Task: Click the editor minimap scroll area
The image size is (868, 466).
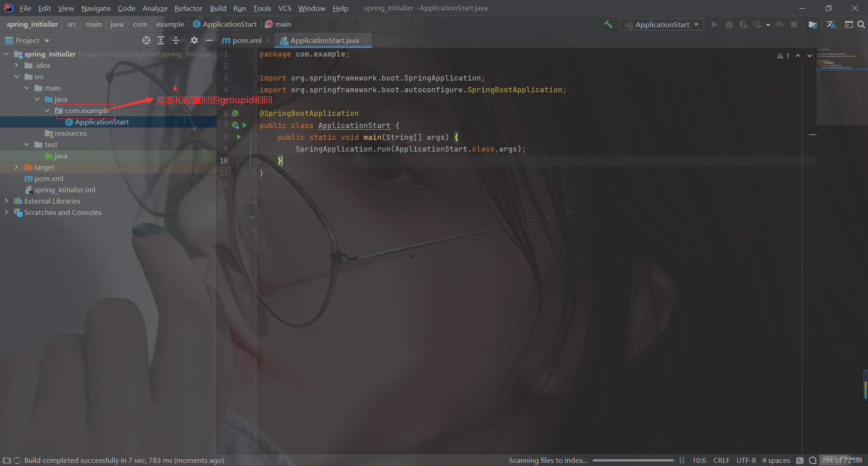Action: (x=842, y=86)
